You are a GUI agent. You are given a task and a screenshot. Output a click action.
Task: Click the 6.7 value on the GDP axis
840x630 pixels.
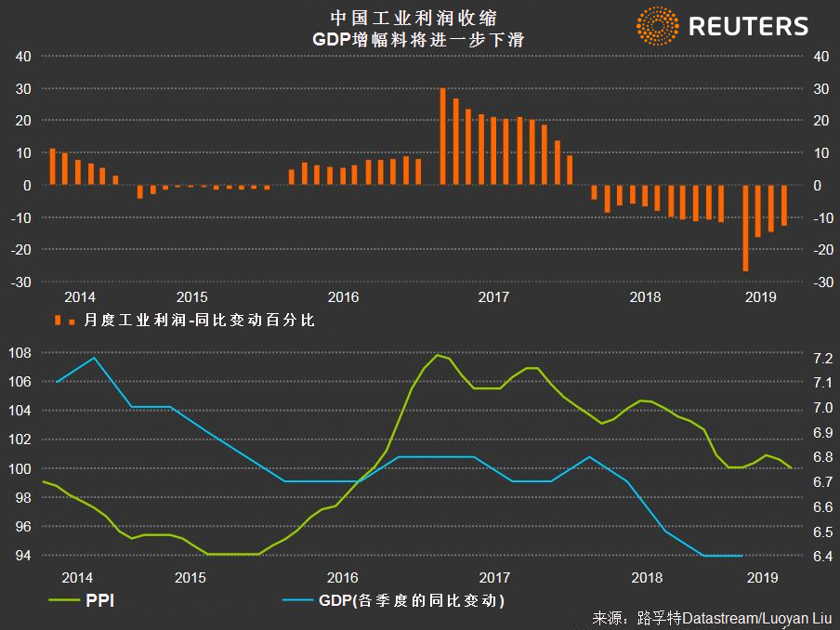point(823,482)
